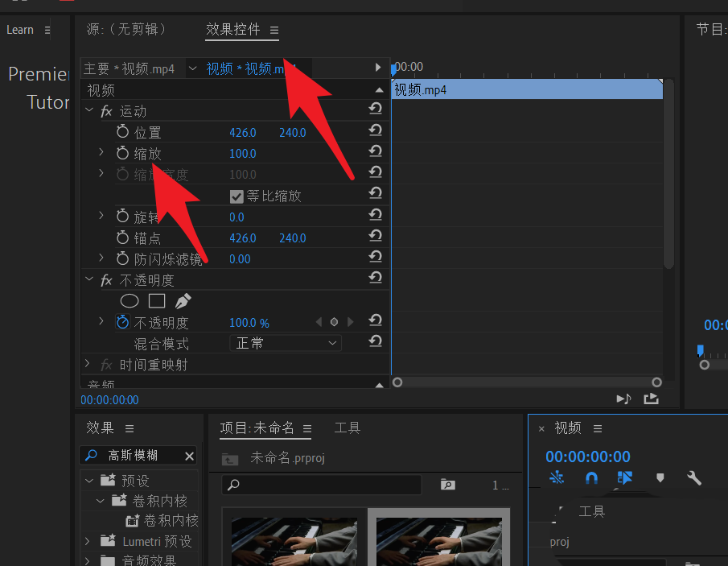Collapse the 不透明度 effect group
Viewport: 728px width, 566px height.
click(x=89, y=279)
